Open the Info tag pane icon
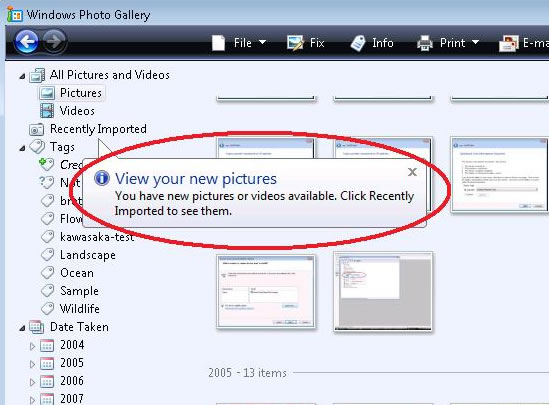Image resolution: width=549 pixels, height=405 pixels. [x=358, y=43]
